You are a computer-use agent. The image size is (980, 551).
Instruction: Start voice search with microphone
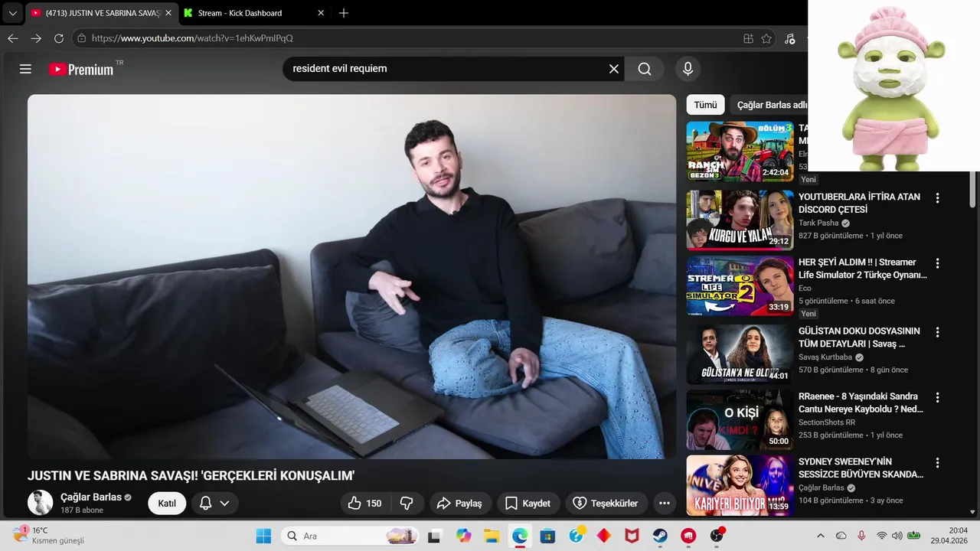(688, 69)
